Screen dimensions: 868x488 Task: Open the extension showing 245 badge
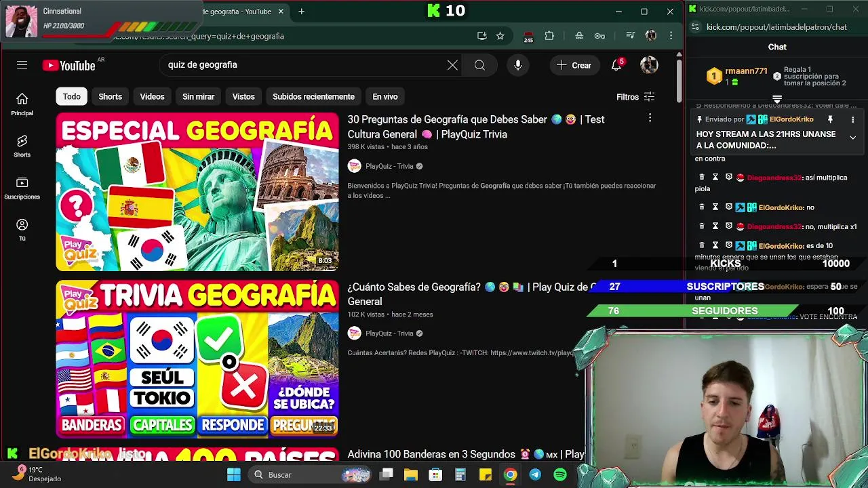pos(528,37)
